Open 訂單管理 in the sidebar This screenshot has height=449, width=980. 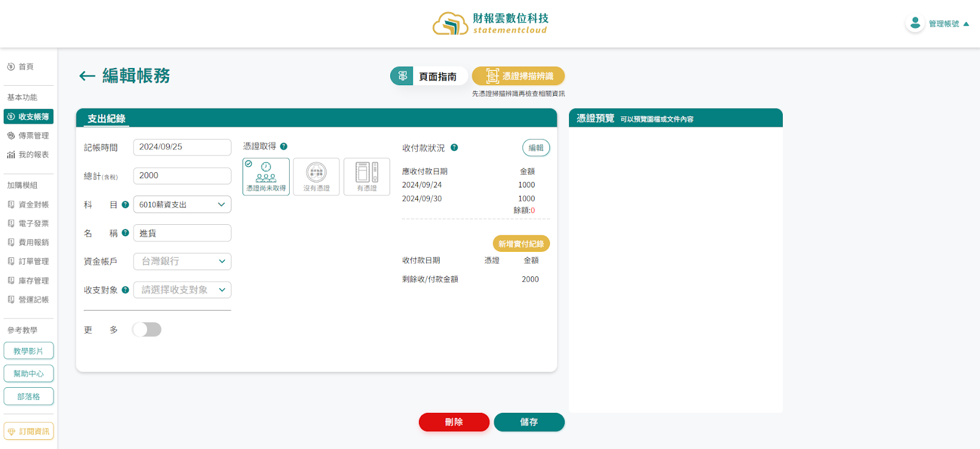28,262
